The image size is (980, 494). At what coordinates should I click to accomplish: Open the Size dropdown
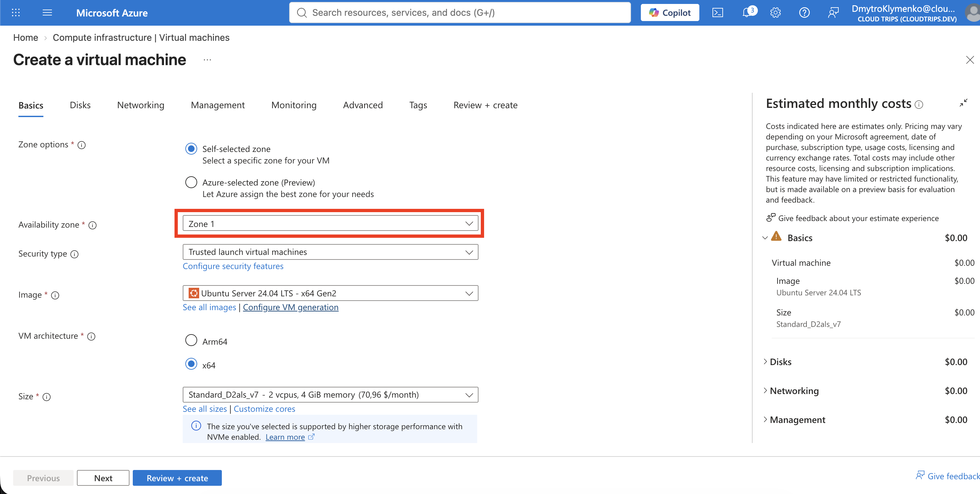(x=330, y=395)
